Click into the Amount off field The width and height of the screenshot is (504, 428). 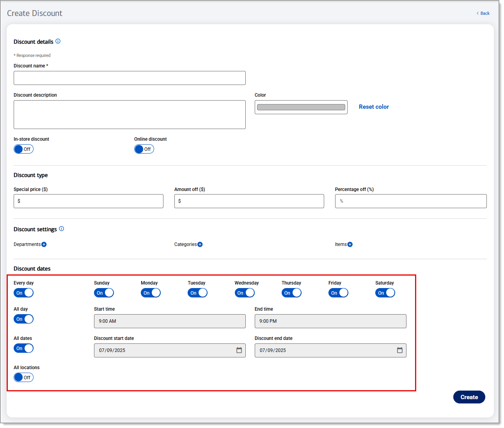tap(249, 201)
